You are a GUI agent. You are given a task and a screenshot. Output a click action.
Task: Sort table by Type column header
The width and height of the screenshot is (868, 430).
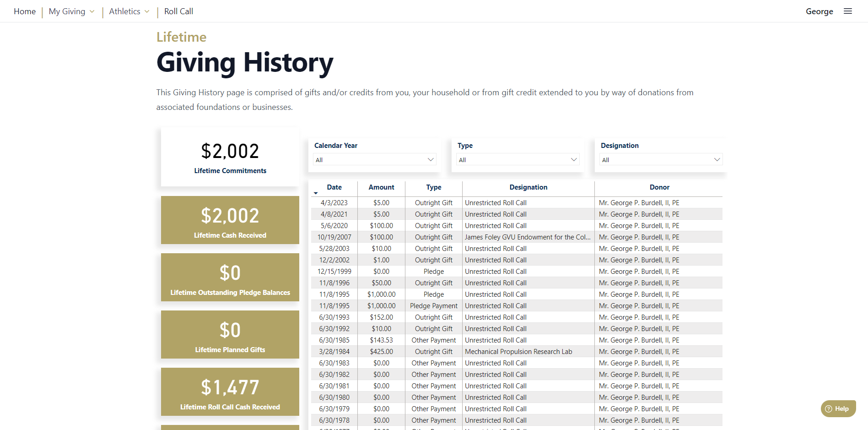point(433,187)
